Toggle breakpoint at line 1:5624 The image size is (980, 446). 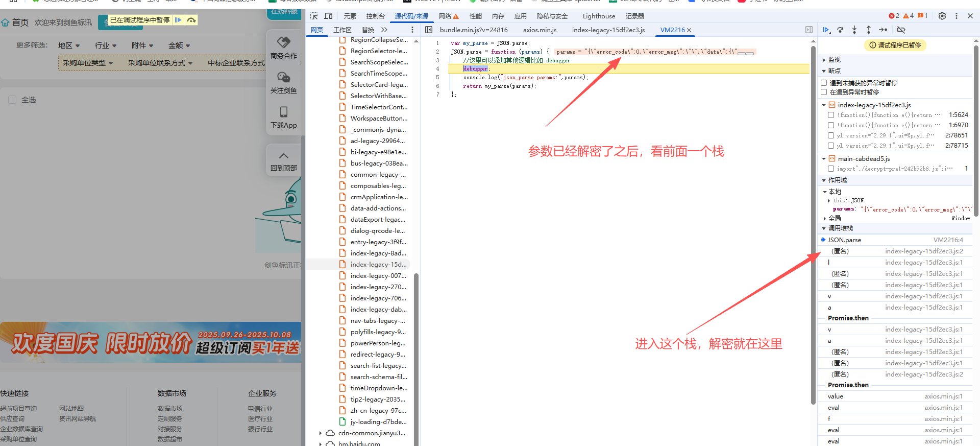(831, 115)
